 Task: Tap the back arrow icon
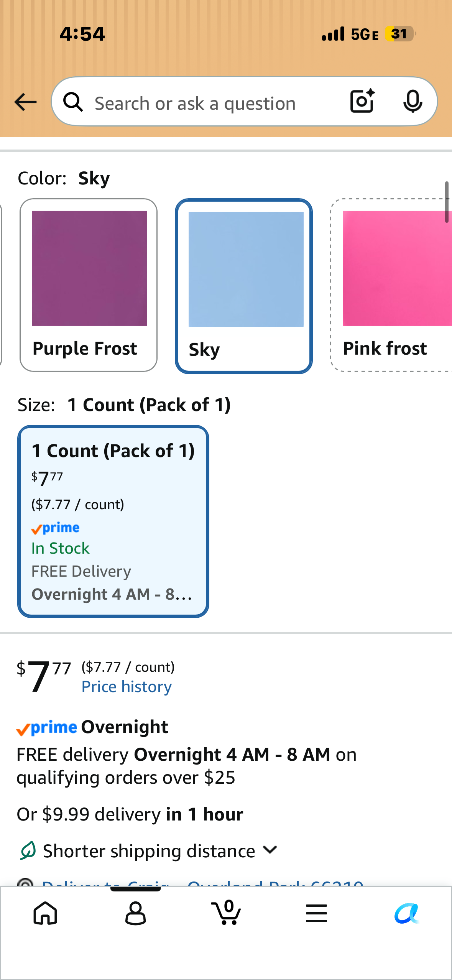tap(25, 102)
